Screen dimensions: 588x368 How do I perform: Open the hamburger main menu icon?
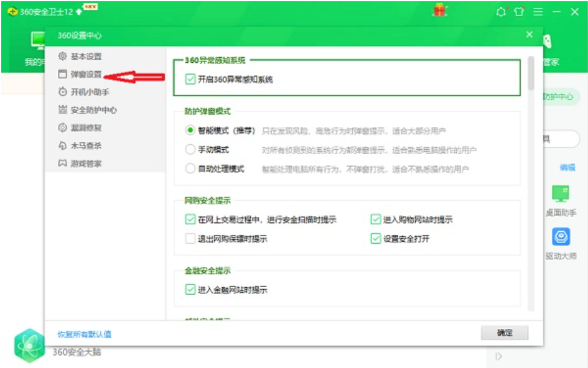538,12
